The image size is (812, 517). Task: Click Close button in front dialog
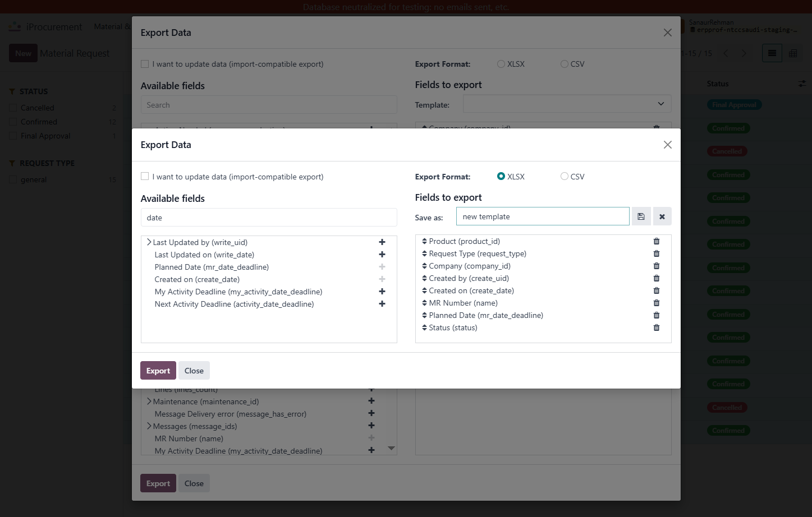[x=194, y=371]
